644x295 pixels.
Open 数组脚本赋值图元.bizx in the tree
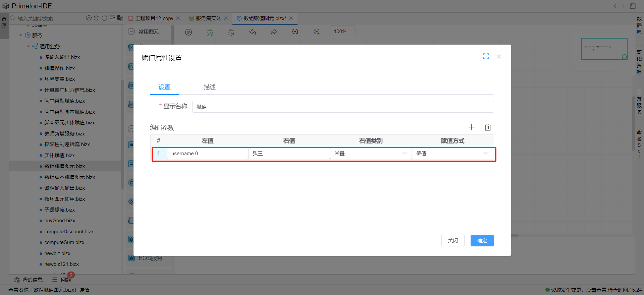[69, 177]
